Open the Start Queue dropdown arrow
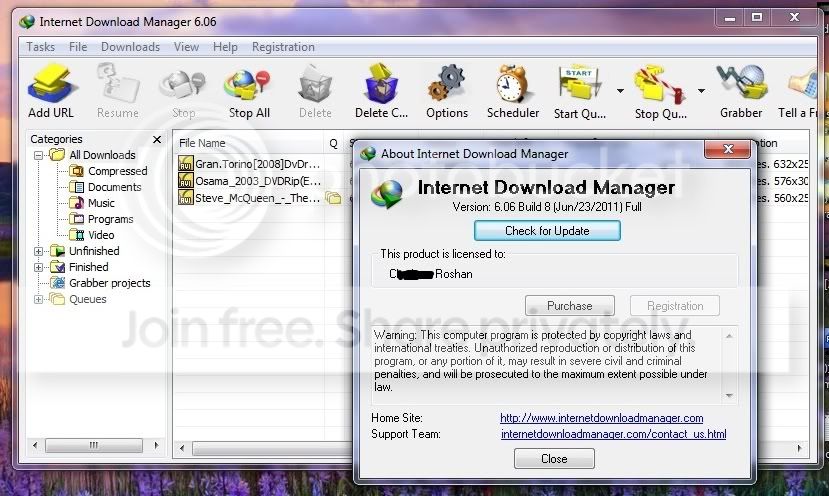This screenshot has width=829, height=496. (x=620, y=91)
